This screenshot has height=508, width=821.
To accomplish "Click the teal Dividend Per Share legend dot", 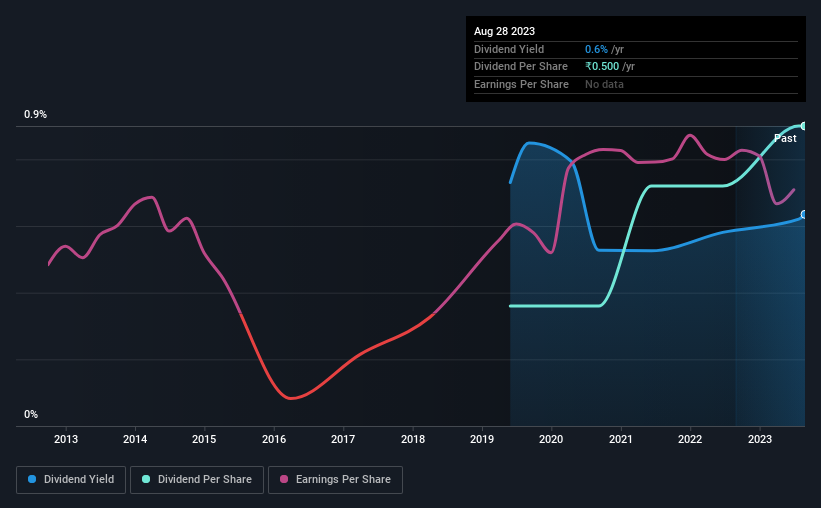I will click(146, 479).
